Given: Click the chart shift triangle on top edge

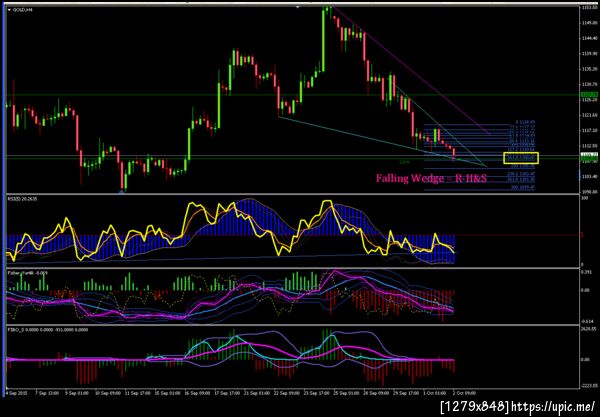Looking at the screenshot, I should [x=298, y=7].
